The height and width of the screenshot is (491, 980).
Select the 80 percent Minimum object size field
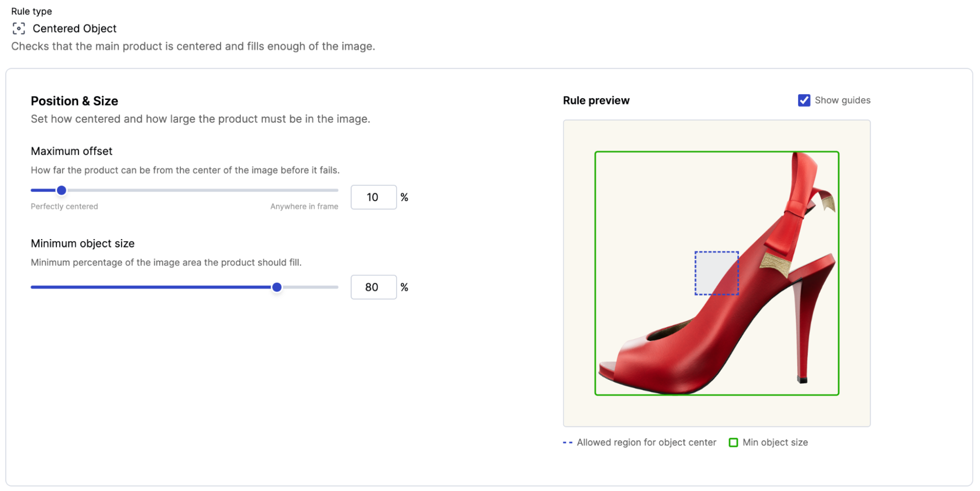[x=373, y=287]
